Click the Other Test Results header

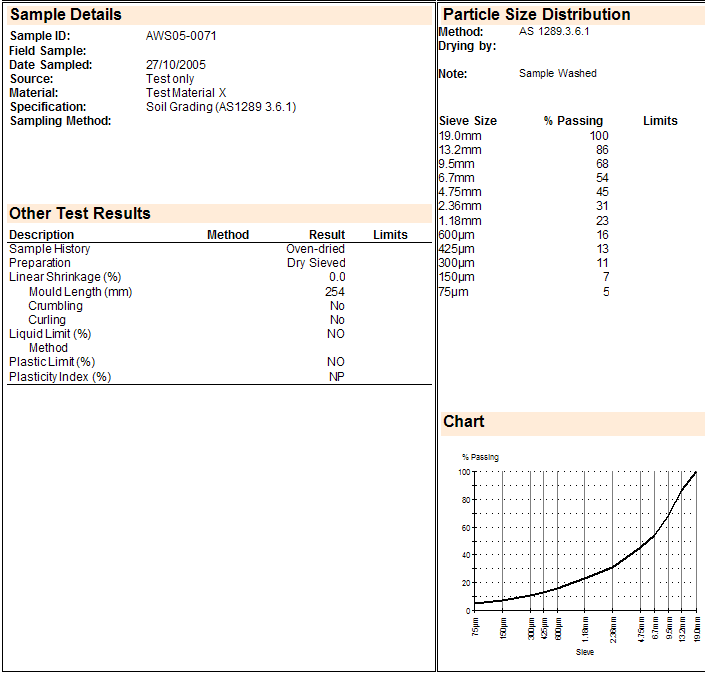click(80, 213)
